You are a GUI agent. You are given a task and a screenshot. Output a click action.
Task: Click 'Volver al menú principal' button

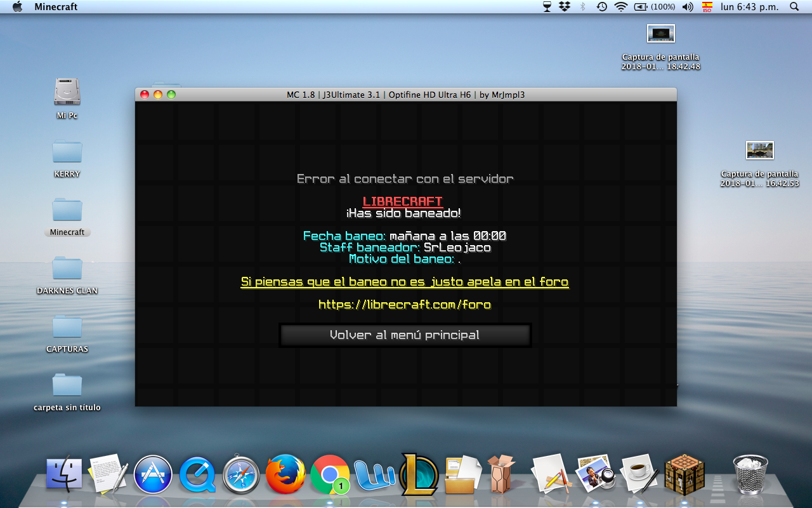click(405, 335)
